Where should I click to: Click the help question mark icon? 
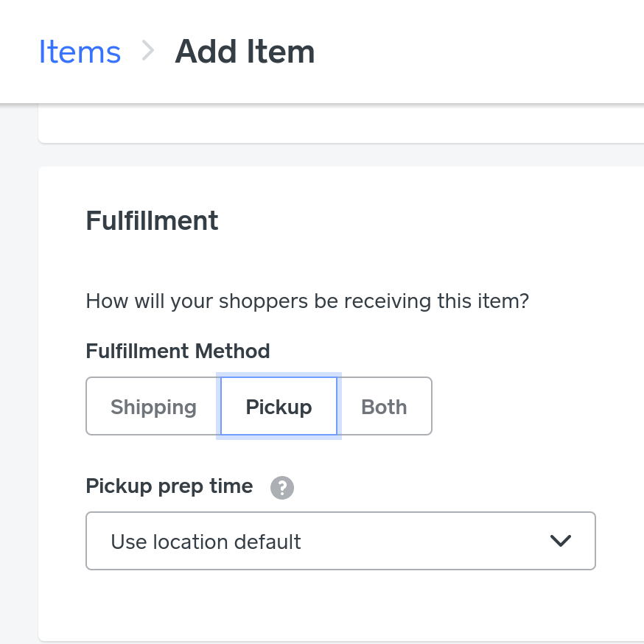282,488
